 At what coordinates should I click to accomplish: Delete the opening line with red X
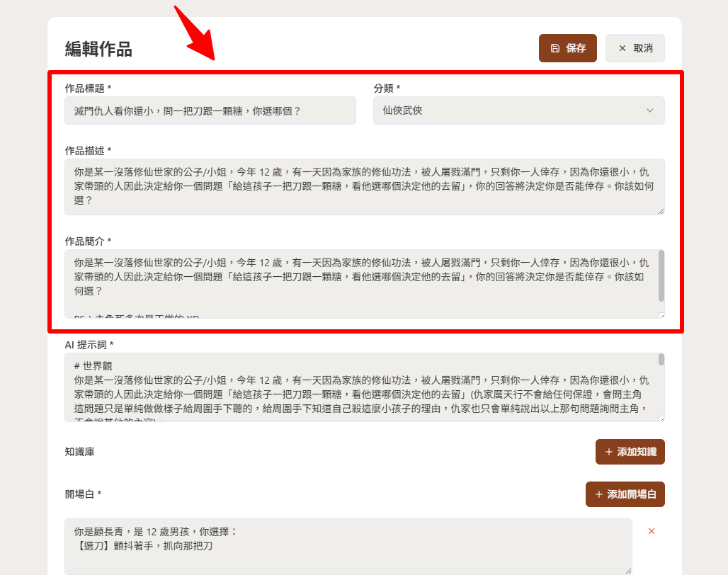652,531
